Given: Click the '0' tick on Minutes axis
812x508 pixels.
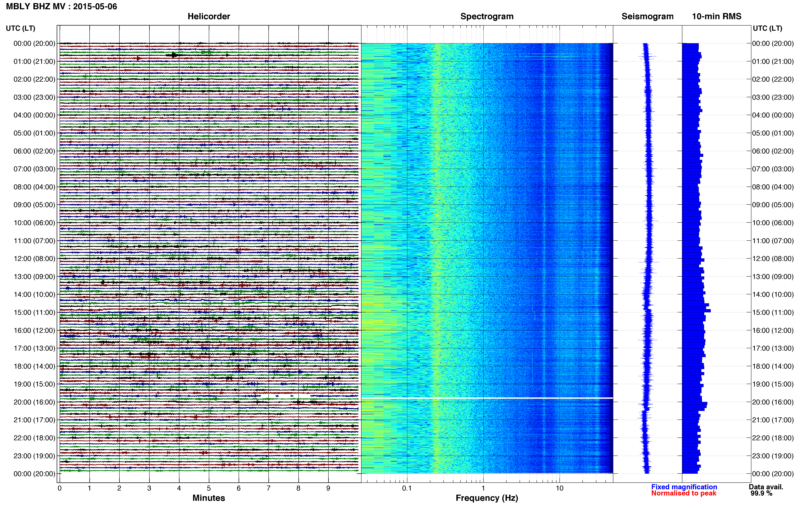Looking at the screenshot, I should click(x=59, y=488).
